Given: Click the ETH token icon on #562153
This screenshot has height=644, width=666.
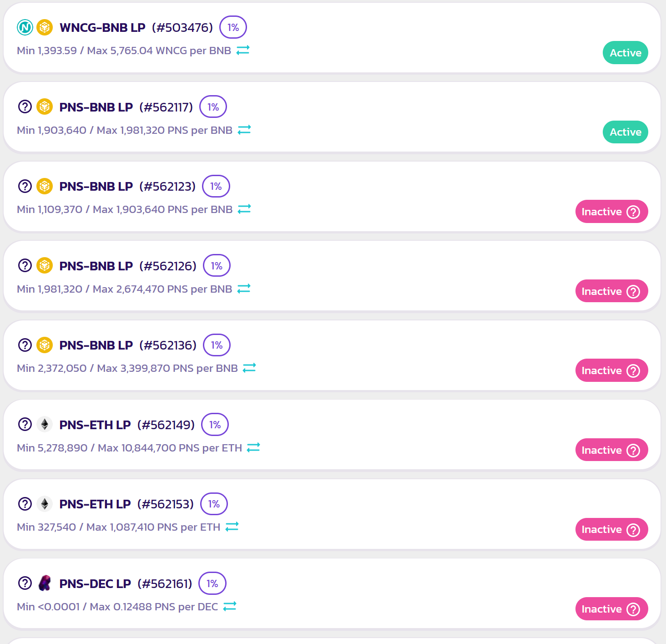Looking at the screenshot, I should (x=45, y=504).
